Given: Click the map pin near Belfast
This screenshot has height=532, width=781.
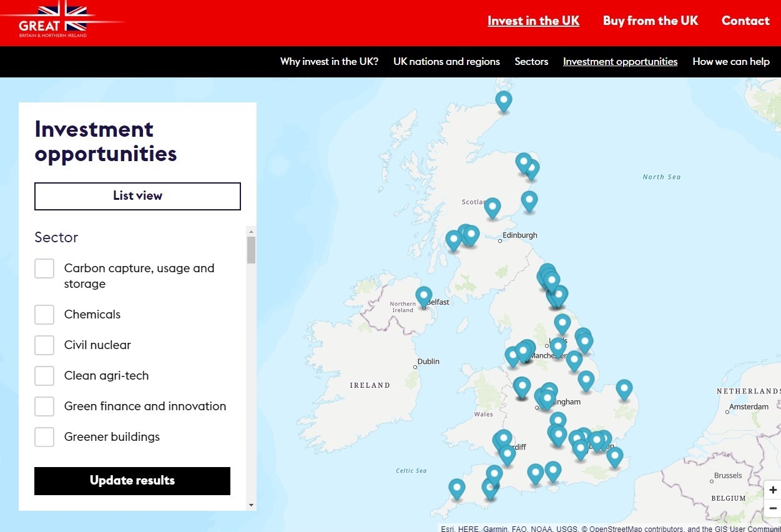Looking at the screenshot, I should tap(424, 296).
